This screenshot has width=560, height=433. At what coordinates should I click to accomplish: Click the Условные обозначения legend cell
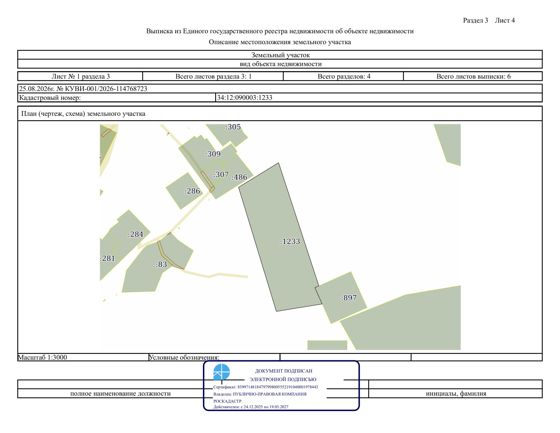click(214, 357)
